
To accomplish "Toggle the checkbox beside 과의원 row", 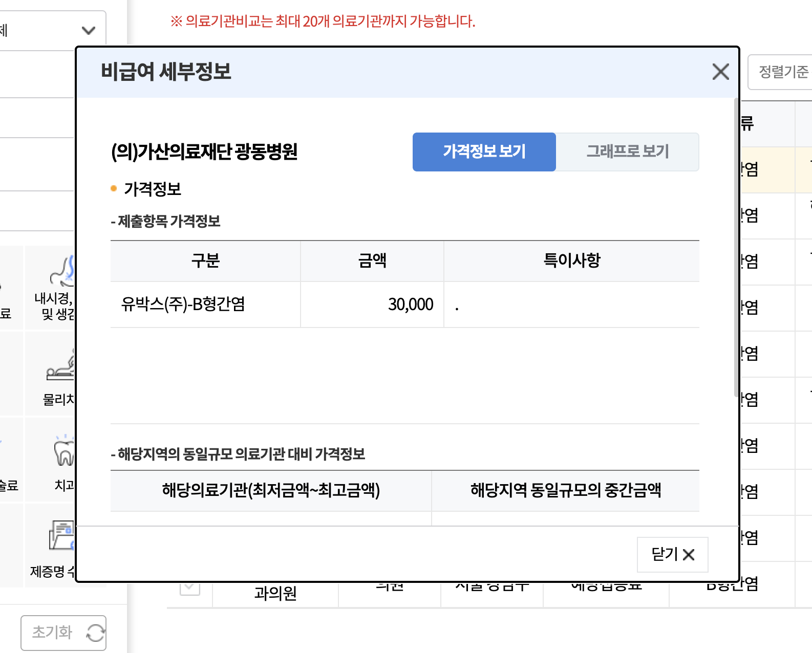I will click(x=189, y=587).
